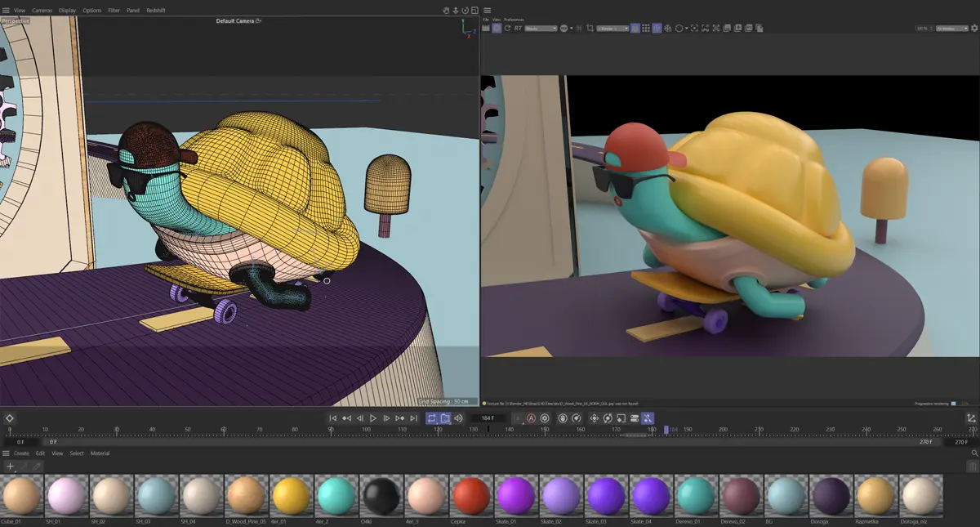980x527 pixels.
Task: Jump to previous keyframe
Action: point(346,418)
